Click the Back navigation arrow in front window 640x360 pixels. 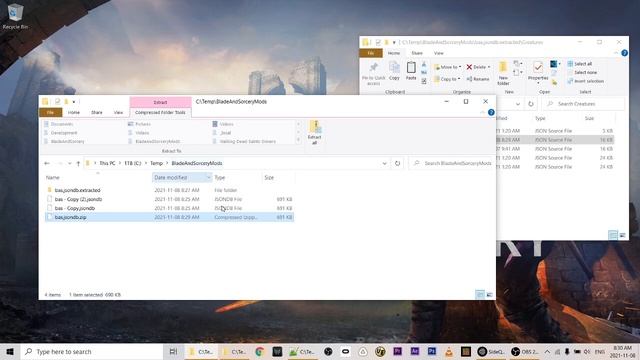click(x=47, y=163)
